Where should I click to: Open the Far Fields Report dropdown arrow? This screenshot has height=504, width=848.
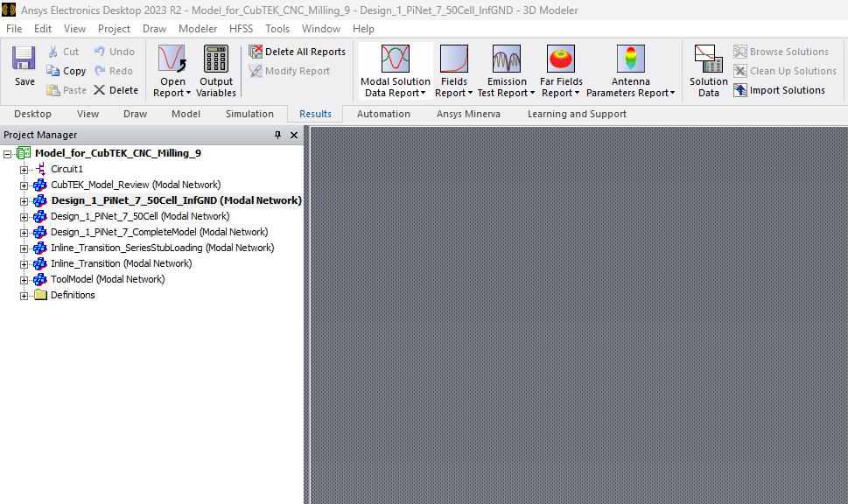(x=577, y=93)
